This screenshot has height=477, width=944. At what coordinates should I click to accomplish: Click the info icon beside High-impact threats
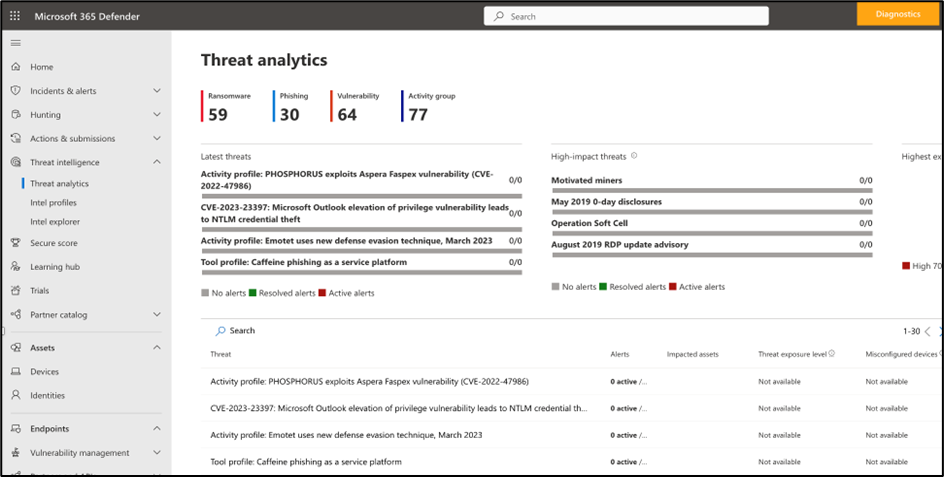coord(634,155)
